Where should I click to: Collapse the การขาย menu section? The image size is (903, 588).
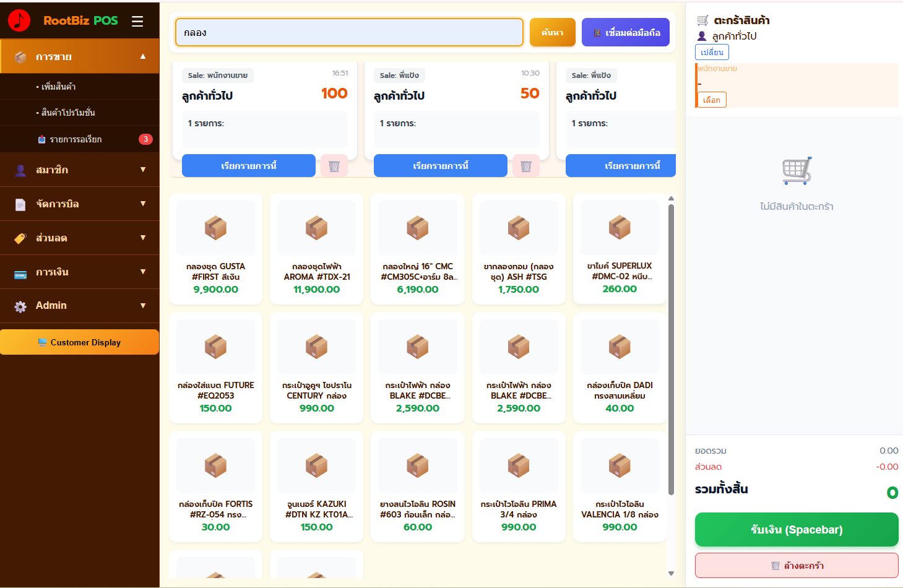coord(79,56)
